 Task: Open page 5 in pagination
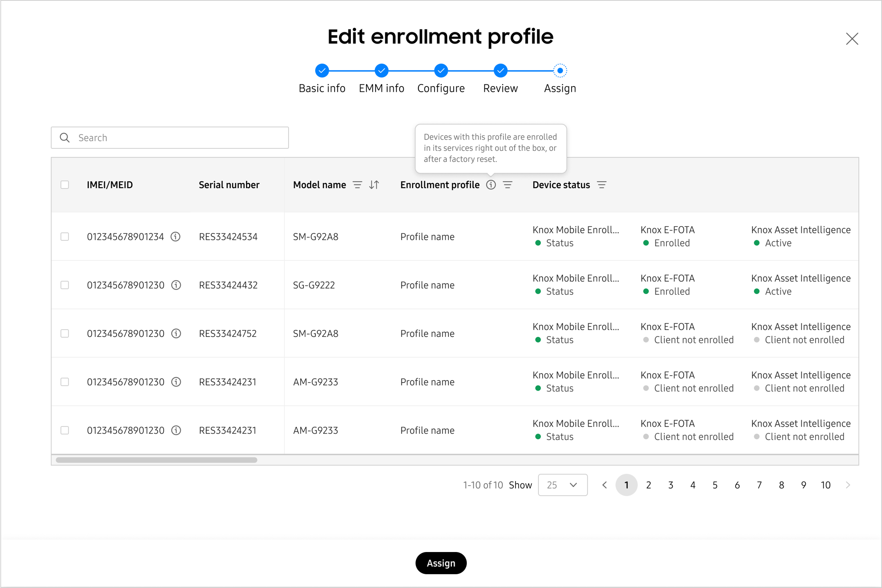click(715, 485)
